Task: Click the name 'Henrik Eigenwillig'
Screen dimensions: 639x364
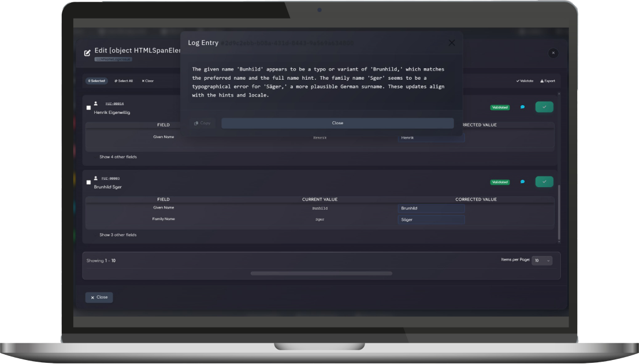Action: coord(112,113)
